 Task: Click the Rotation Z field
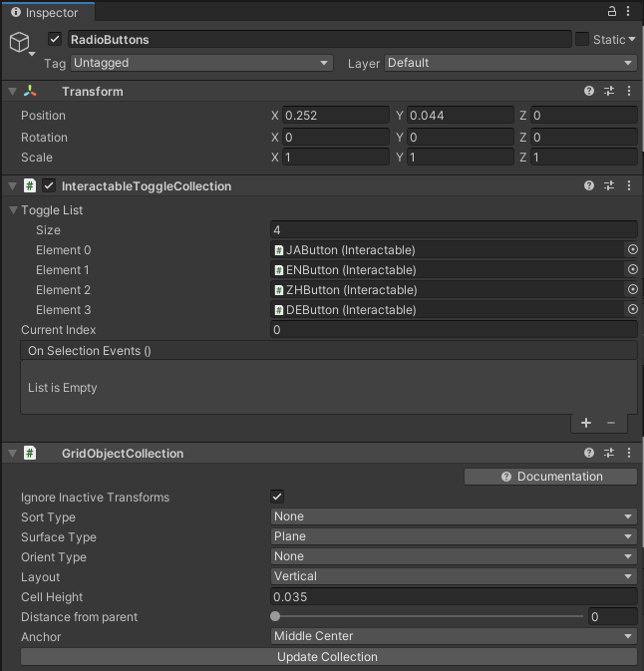point(584,137)
